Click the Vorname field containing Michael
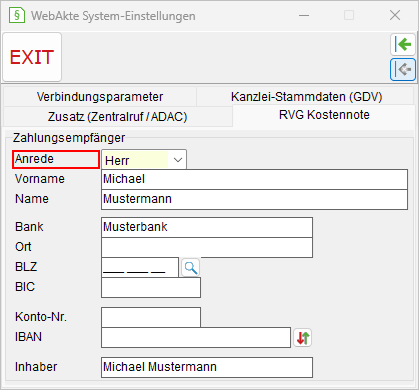419x390 pixels. pyautogui.click(x=254, y=179)
